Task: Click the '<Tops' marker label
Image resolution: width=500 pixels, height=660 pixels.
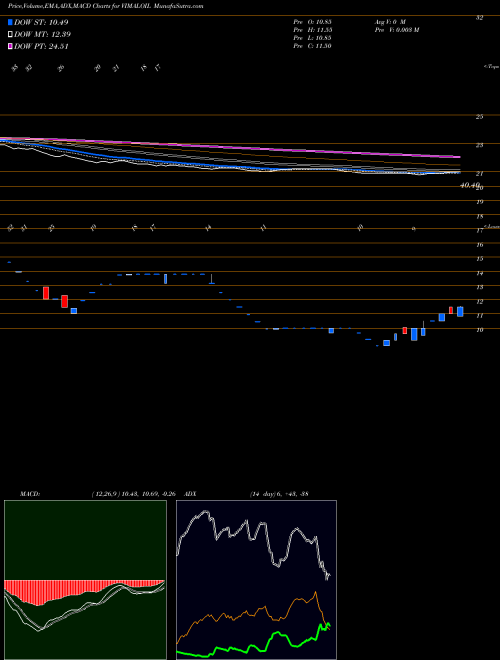Action: [x=491, y=67]
